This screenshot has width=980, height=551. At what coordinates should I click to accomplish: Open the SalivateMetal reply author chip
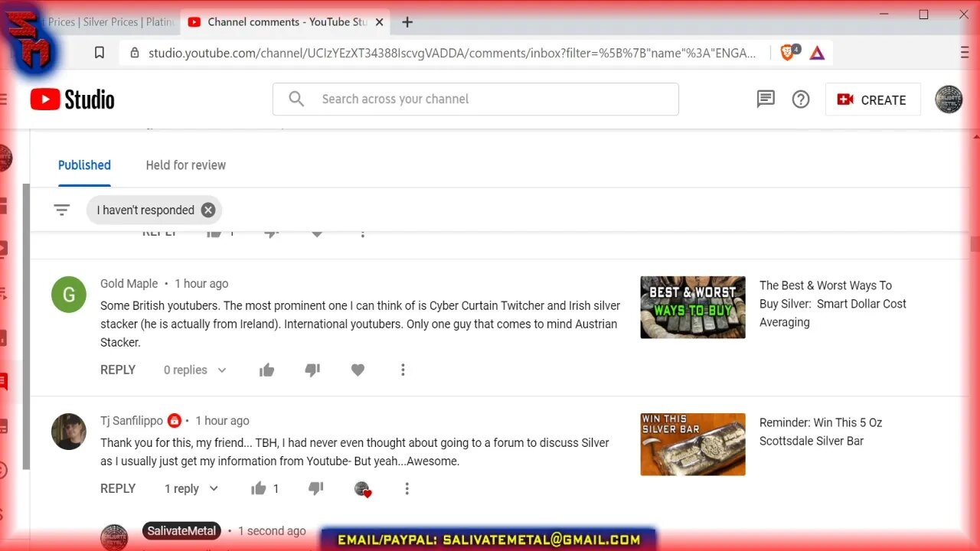182,530
